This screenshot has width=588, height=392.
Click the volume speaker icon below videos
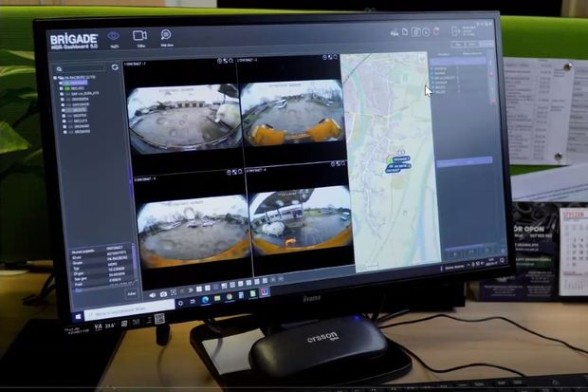[151, 292]
